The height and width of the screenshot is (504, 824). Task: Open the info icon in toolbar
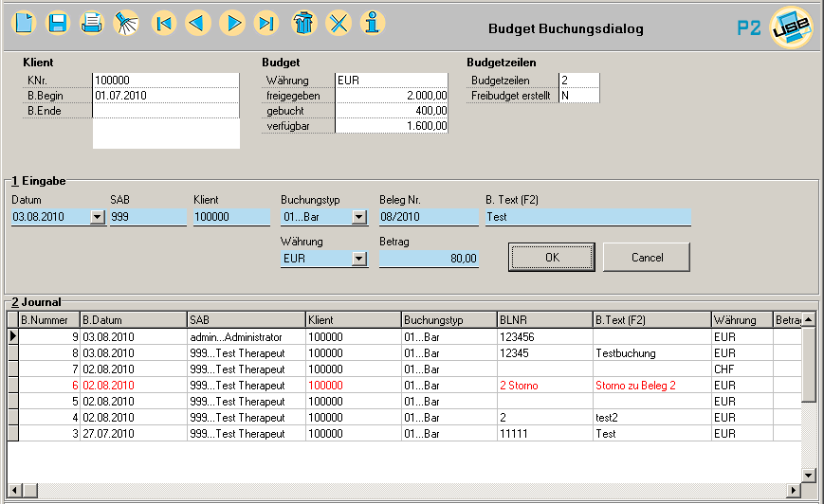tap(374, 23)
